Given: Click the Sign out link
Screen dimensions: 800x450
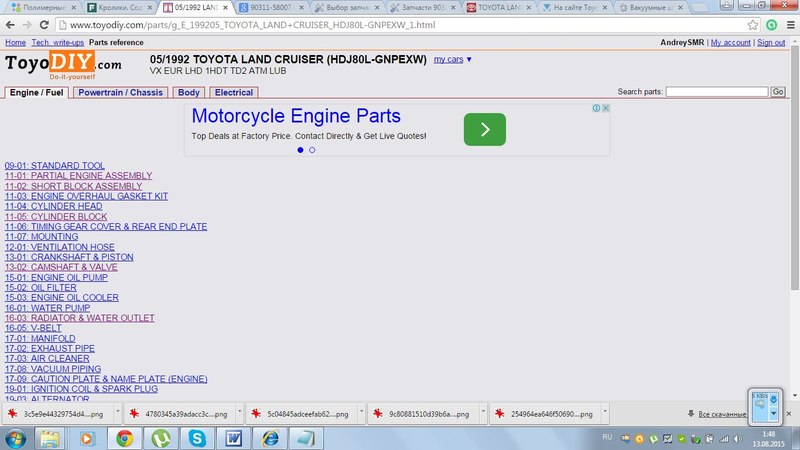Looking at the screenshot, I should pos(771,43).
